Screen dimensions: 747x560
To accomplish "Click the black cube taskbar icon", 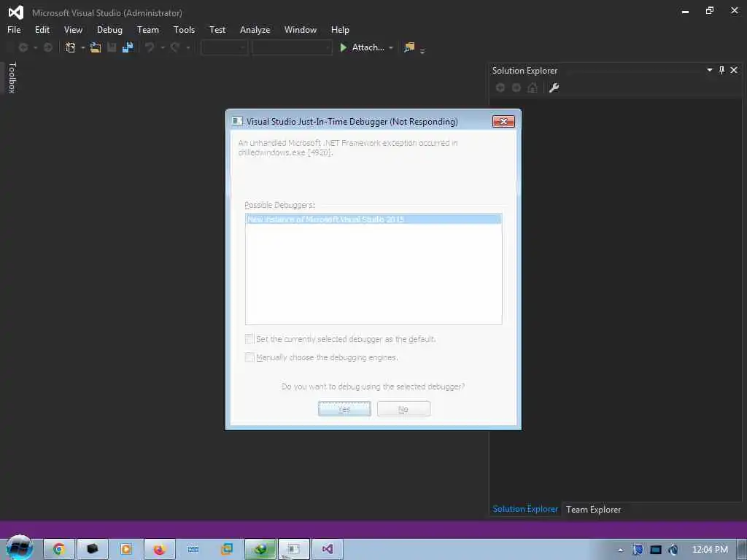I will [93, 549].
